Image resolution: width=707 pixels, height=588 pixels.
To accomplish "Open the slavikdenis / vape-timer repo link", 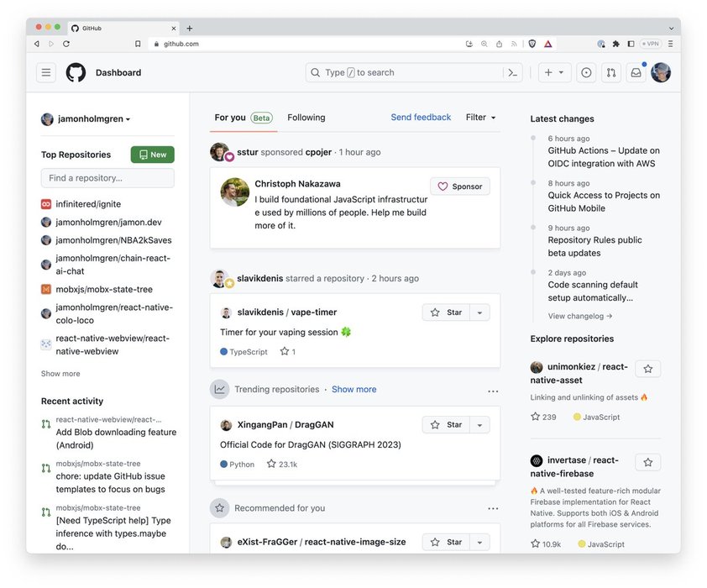I will click(x=287, y=312).
